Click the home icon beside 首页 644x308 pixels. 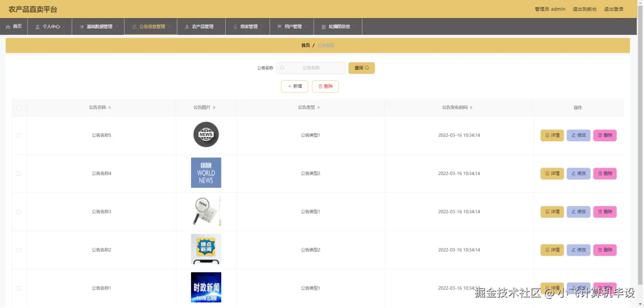(8, 27)
